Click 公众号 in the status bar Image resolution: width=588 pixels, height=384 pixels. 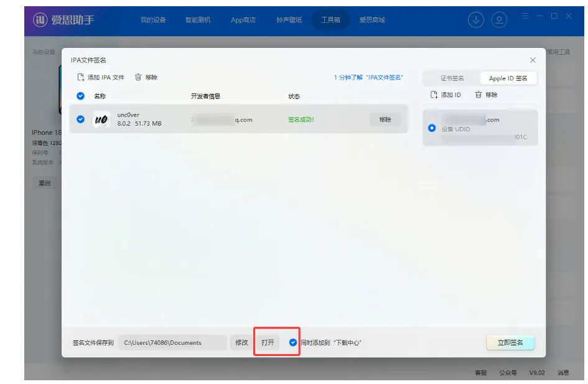coord(508,372)
